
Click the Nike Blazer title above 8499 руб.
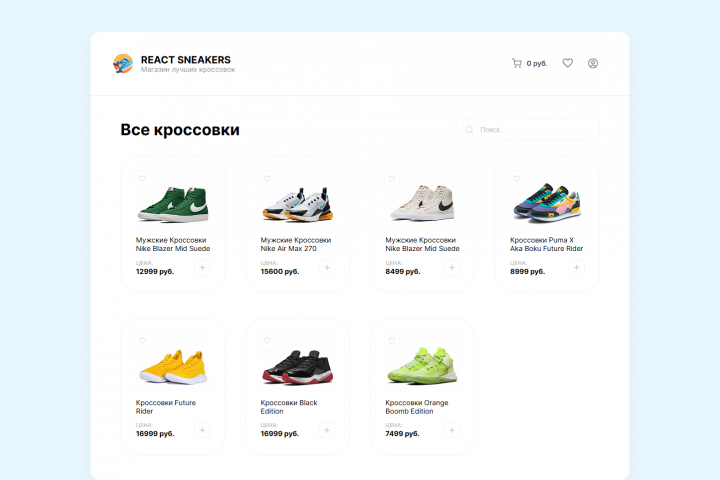(x=422, y=244)
